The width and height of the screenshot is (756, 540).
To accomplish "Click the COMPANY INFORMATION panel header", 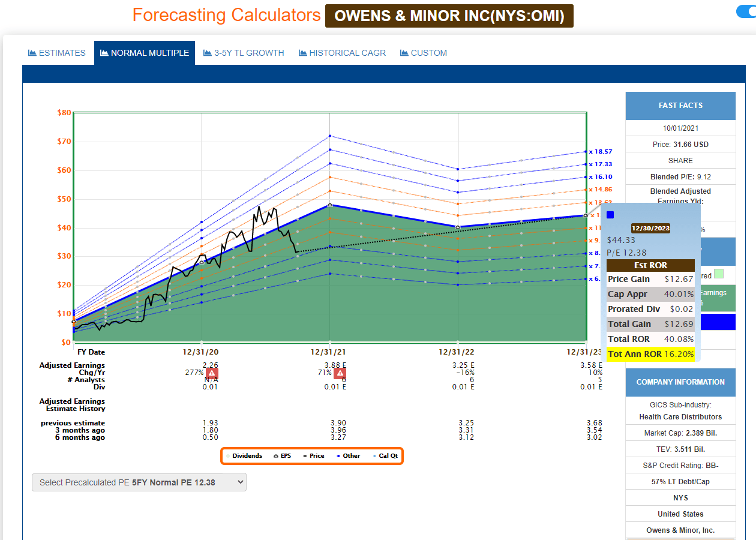I will [x=680, y=382].
